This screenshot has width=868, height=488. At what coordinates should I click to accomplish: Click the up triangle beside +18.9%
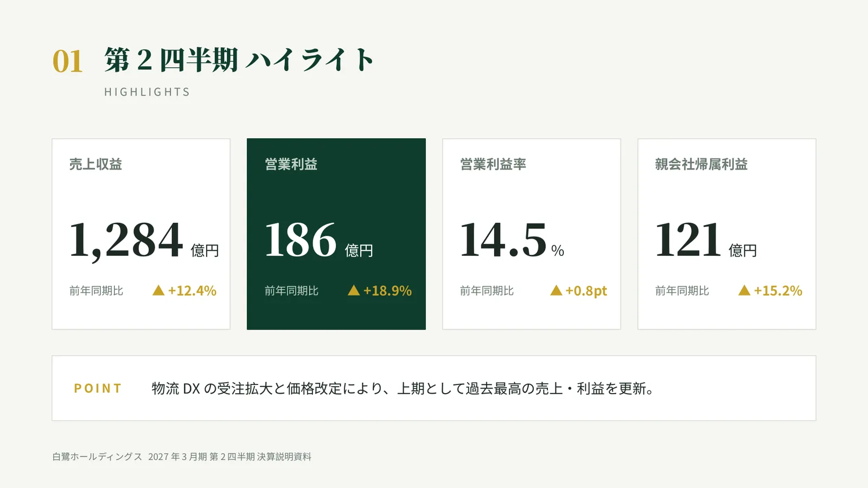pos(354,291)
